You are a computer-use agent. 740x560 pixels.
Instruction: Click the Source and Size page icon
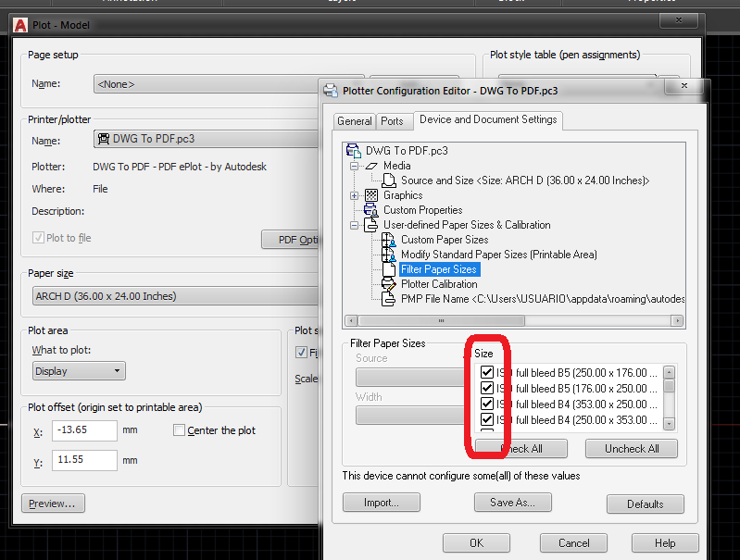(x=389, y=180)
